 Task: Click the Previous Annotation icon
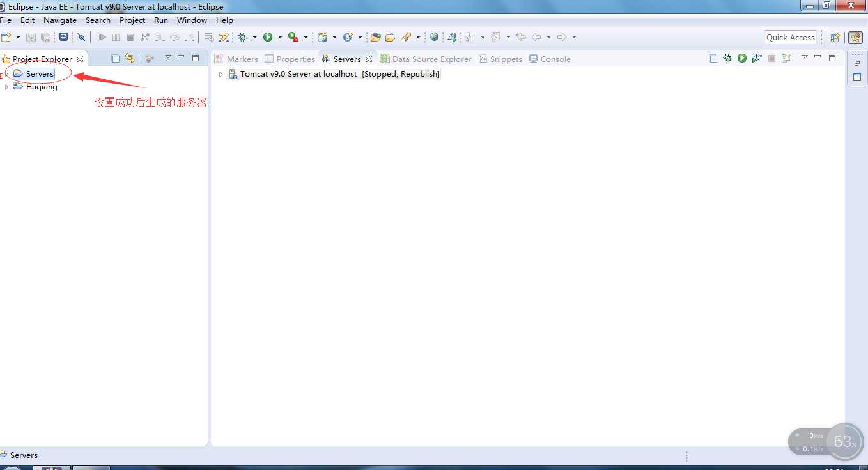(496, 37)
